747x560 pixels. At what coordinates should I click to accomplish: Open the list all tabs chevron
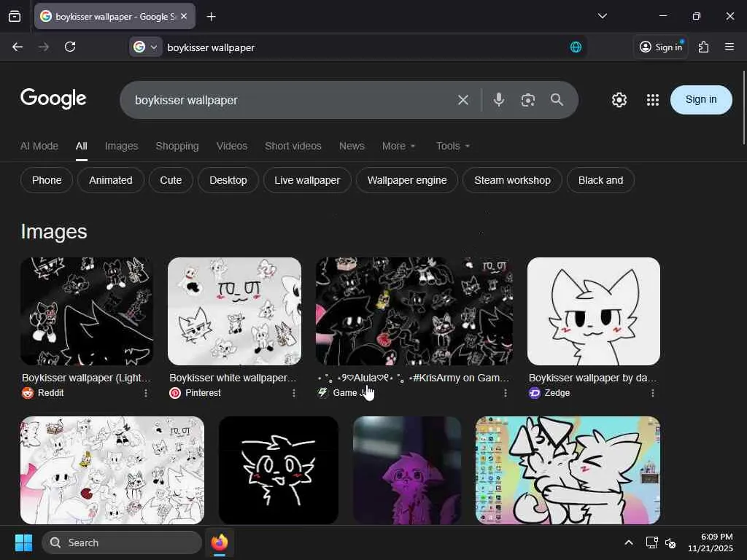coord(602,16)
